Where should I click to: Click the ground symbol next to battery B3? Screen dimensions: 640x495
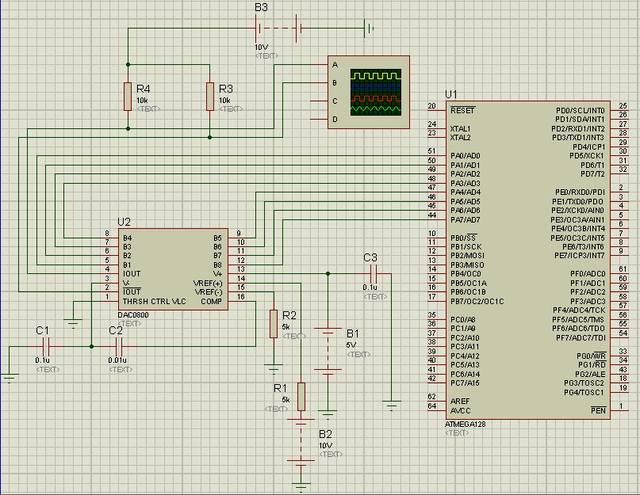pos(369,28)
